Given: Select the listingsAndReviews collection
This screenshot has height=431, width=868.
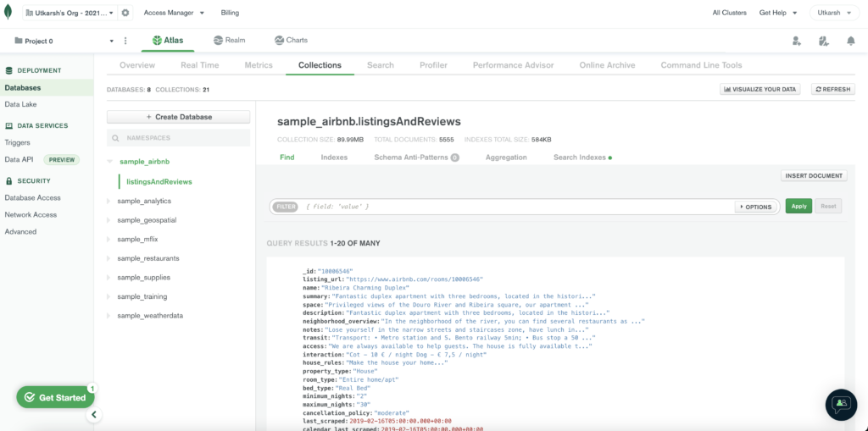Looking at the screenshot, I should point(159,181).
